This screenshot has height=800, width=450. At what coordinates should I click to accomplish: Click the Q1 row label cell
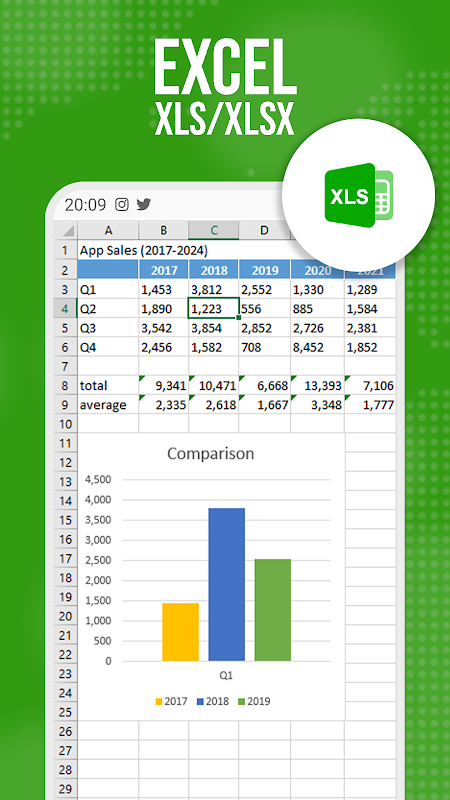tap(108, 290)
